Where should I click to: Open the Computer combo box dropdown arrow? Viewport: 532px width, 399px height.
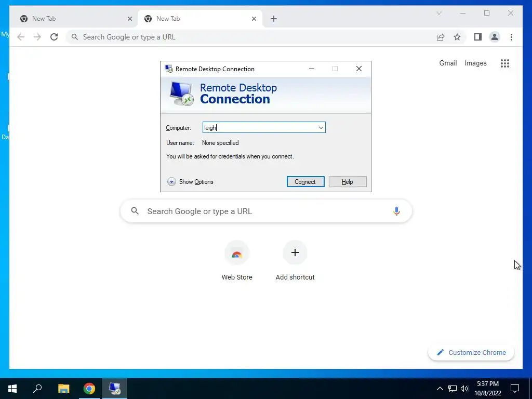click(x=321, y=128)
